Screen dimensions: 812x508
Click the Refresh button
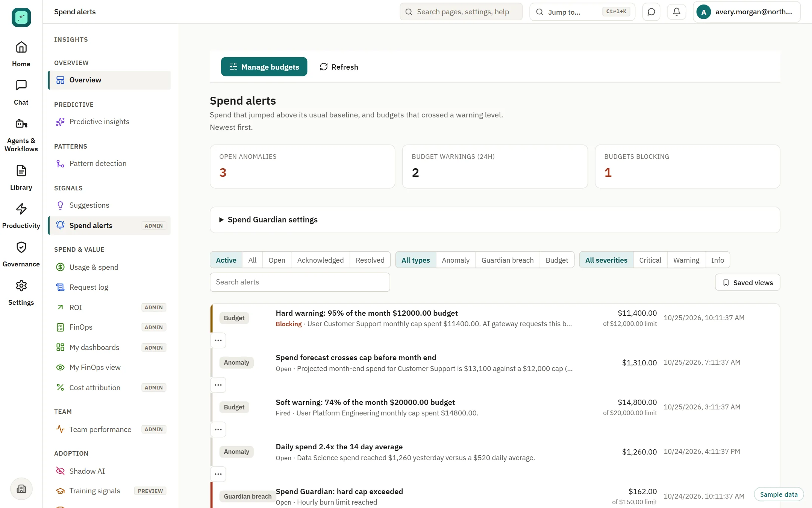pyautogui.click(x=339, y=67)
